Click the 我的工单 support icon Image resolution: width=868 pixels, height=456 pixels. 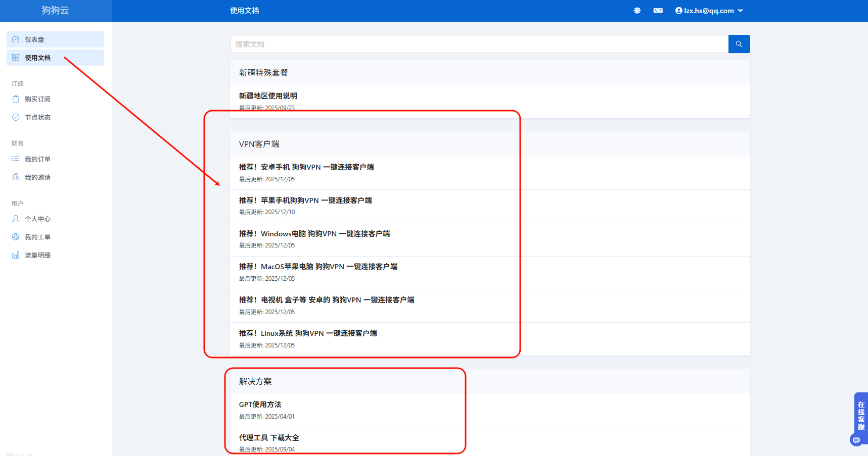point(16,237)
